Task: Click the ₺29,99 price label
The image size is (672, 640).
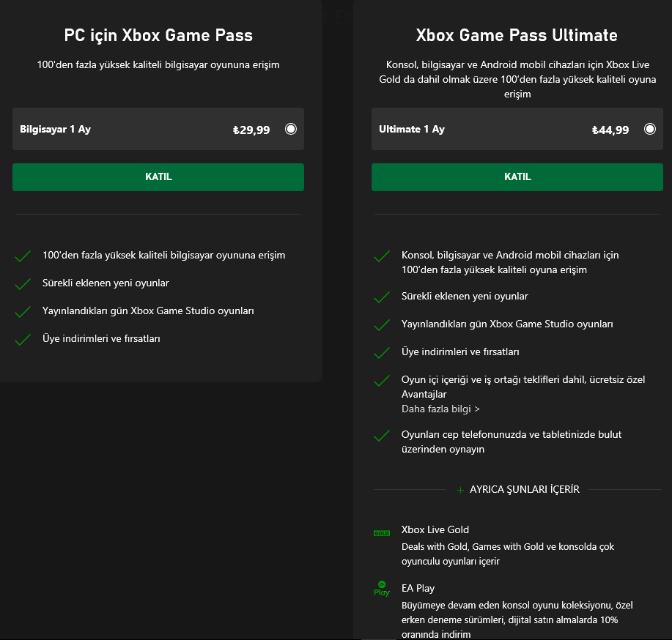Action: [x=251, y=130]
